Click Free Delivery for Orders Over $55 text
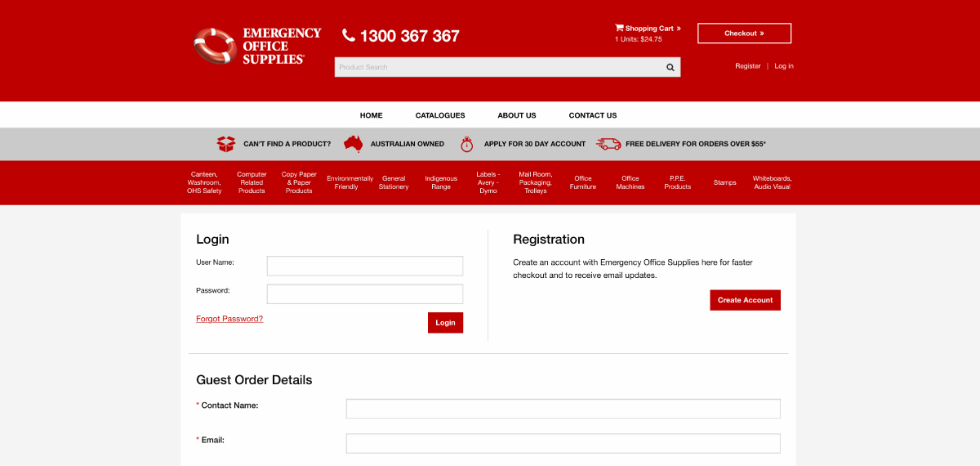980x466 pixels. [x=696, y=144]
